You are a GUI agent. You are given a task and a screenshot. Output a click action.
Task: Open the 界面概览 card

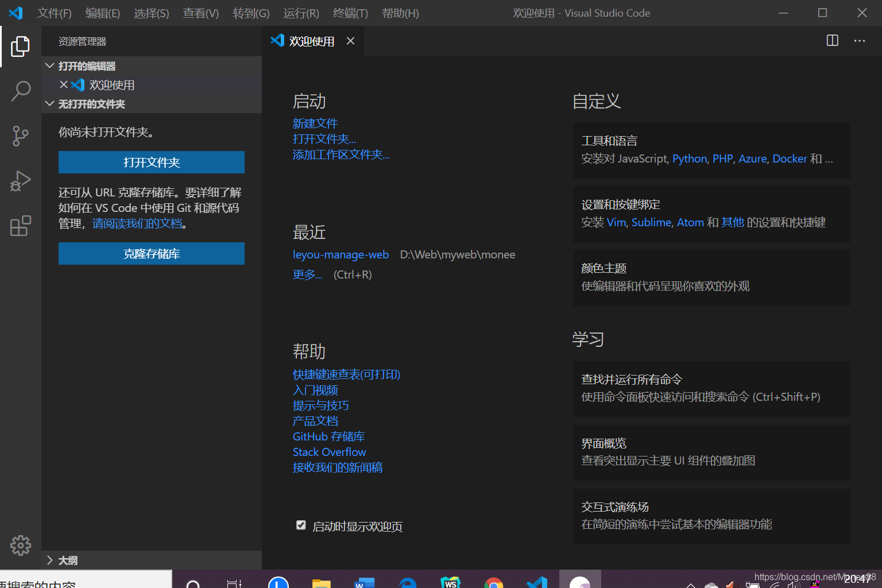(711, 452)
